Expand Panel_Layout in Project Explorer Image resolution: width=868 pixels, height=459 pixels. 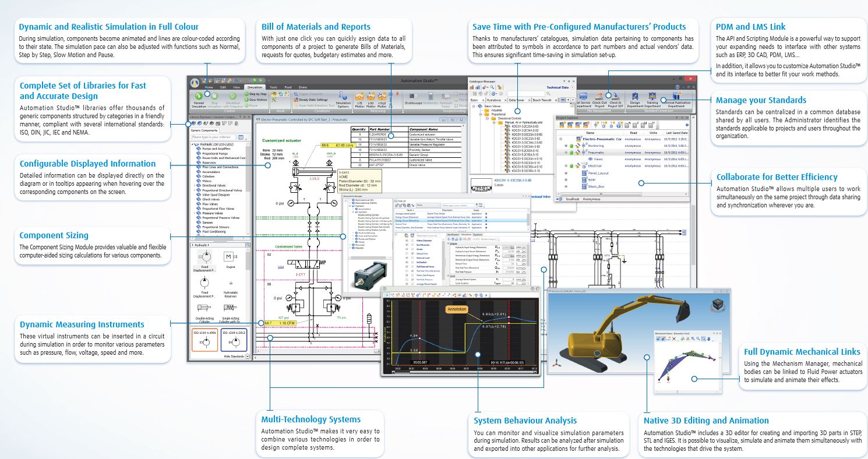pos(565,173)
